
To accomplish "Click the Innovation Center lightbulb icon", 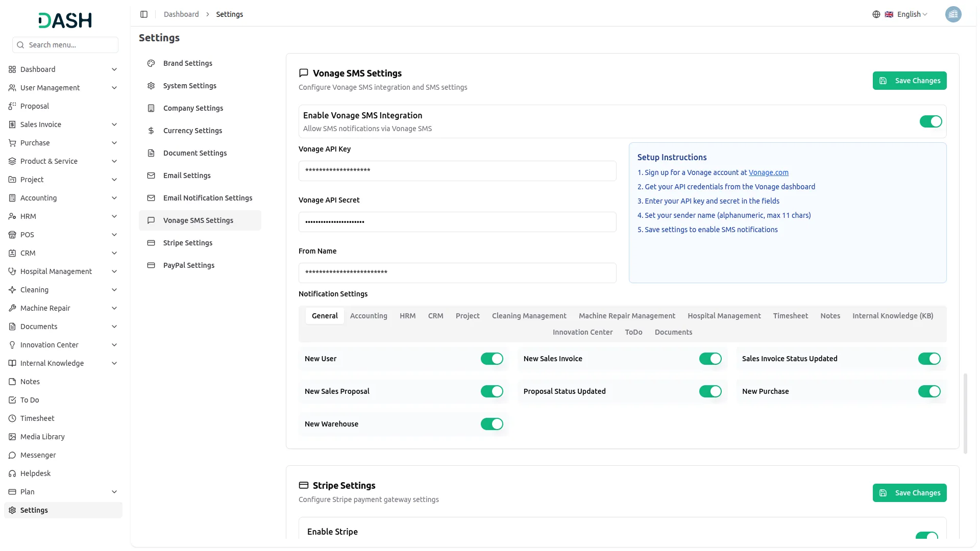I will click(12, 345).
